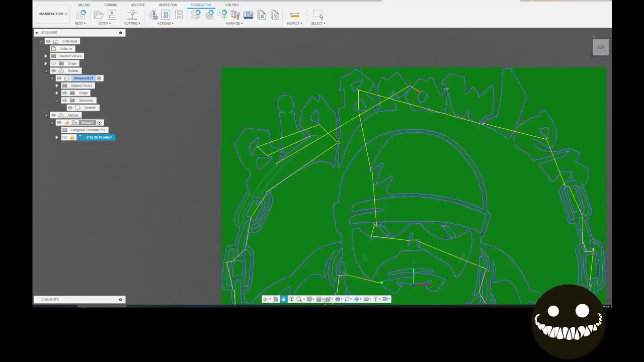Open the NC program sheet icon in Setup
Viewport: 644px width, 362px height.
coord(112,15)
